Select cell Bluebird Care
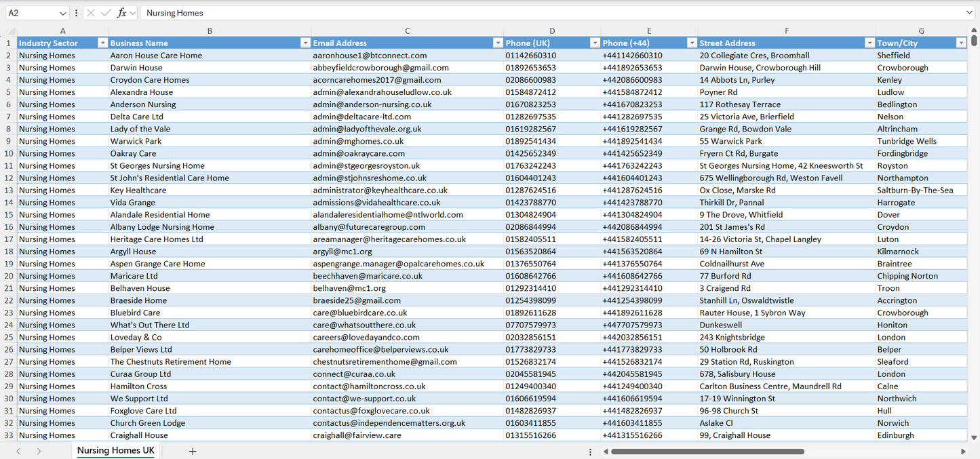The image size is (980, 459). click(x=210, y=313)
